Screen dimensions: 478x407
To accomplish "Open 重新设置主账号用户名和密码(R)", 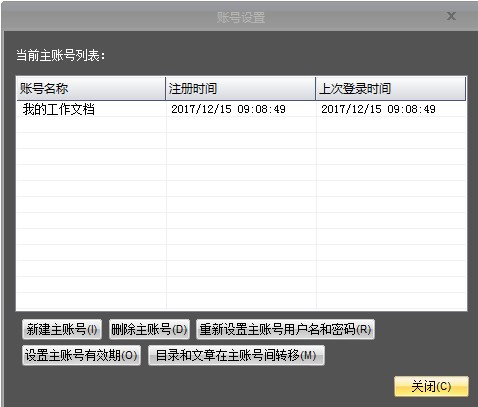I will tap(285, 329).
